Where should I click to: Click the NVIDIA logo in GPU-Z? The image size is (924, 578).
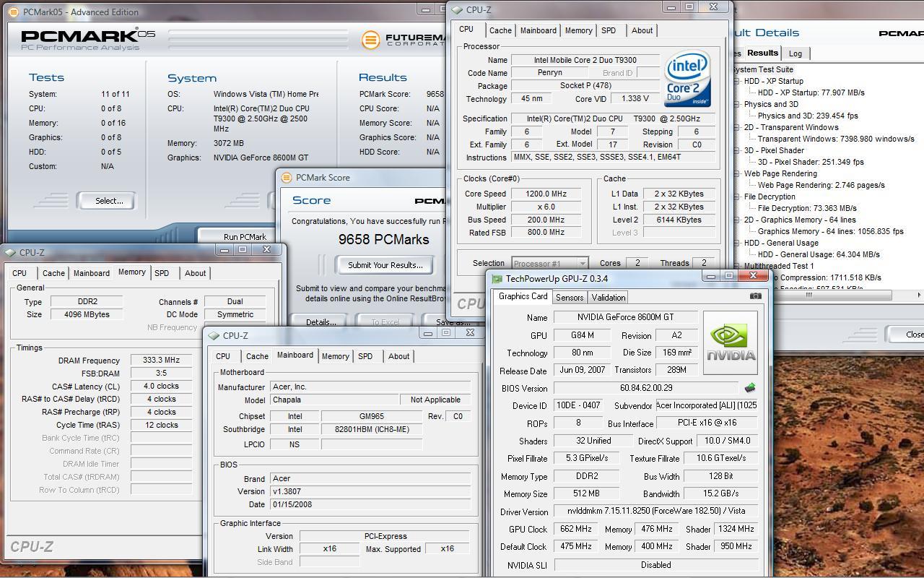731,343
